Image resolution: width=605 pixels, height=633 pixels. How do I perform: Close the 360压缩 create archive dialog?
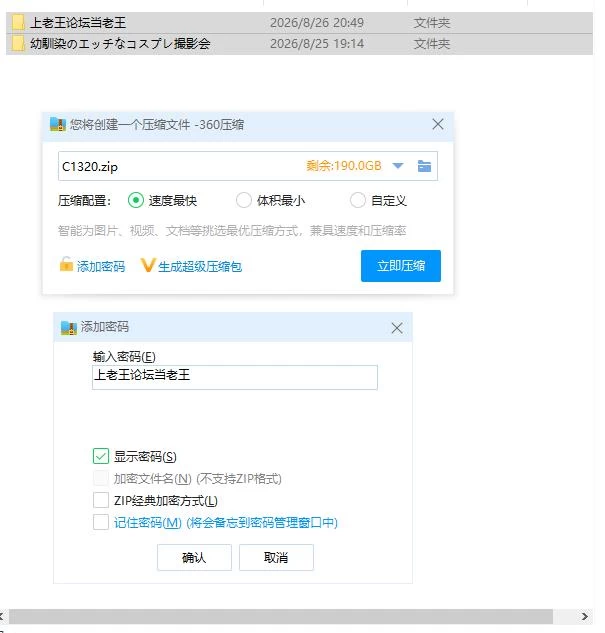438,124
